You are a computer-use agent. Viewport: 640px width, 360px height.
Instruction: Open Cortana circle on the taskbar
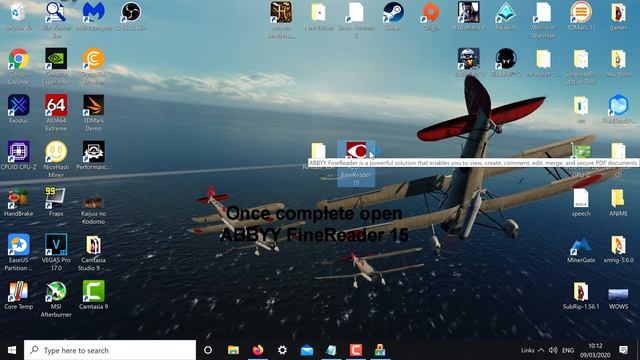(208, 350)
